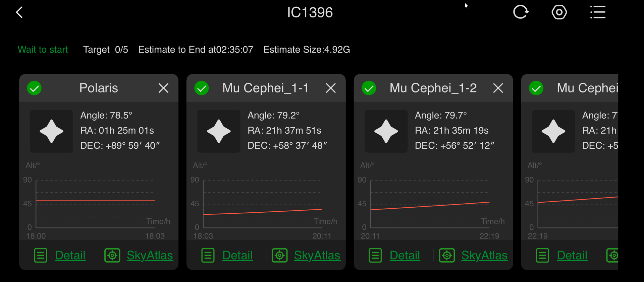Click the refresh icon in the header
Viewport: 644px width, 282px height.
pos(521,12)
